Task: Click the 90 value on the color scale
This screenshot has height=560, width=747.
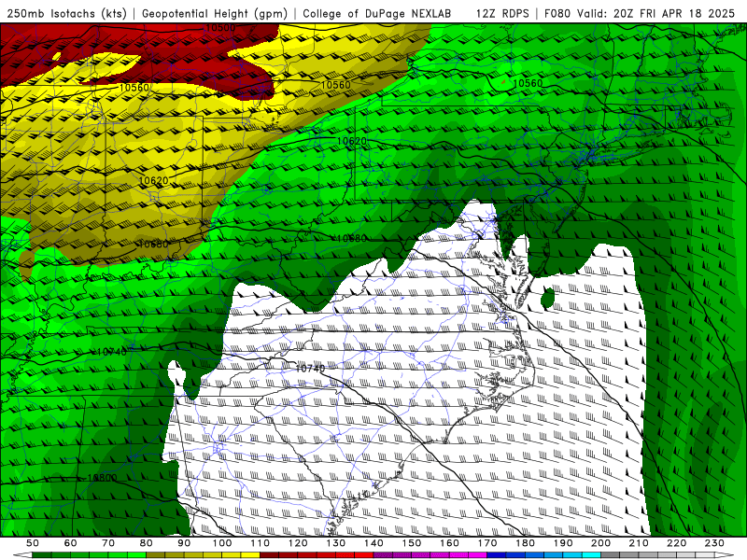Action: (184, 543)
